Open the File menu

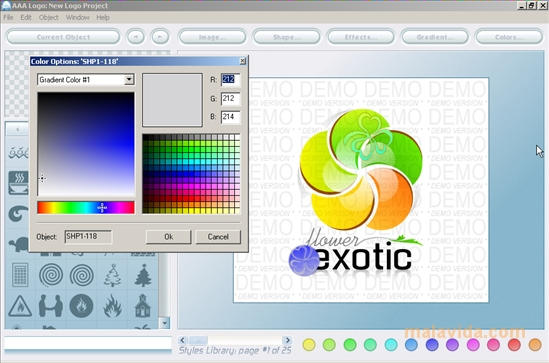8,17
